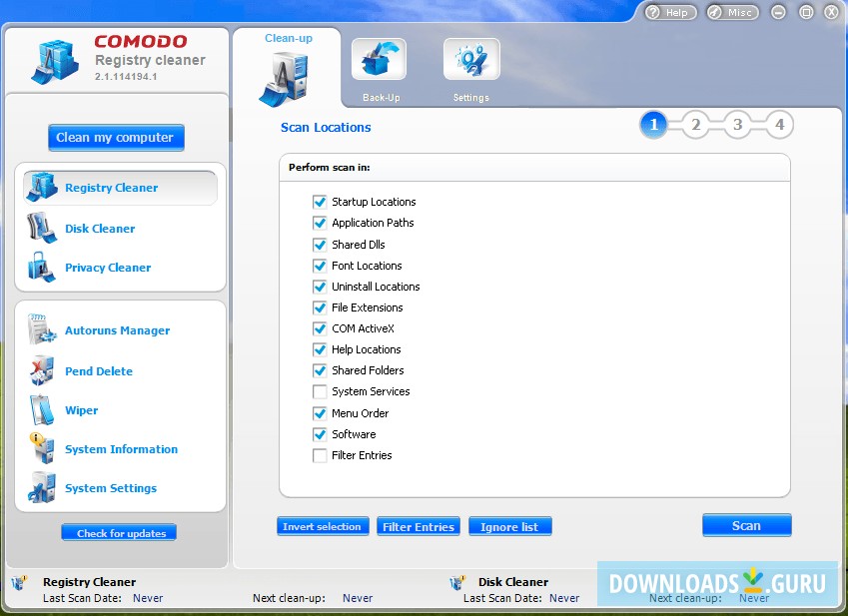
Task: Click the Filter Entries button
Action: click(419, 526)
